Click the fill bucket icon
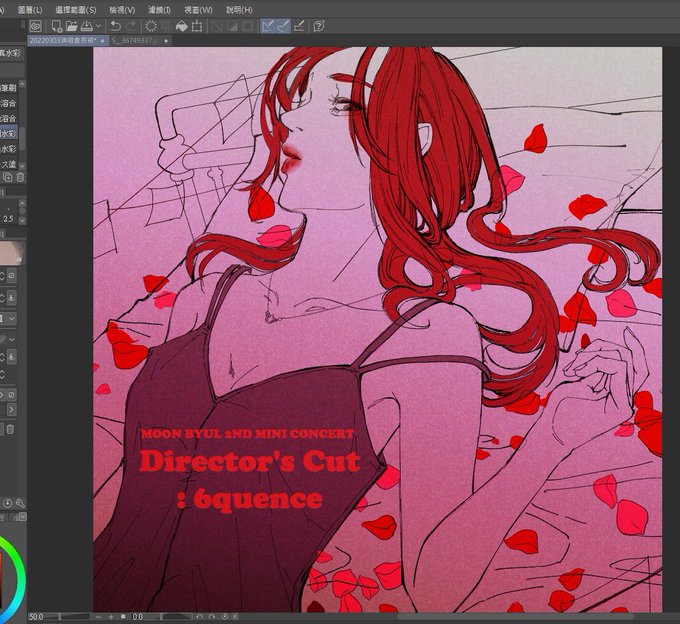This screenshot has width=680, height=624. click(x=182, y=26)
